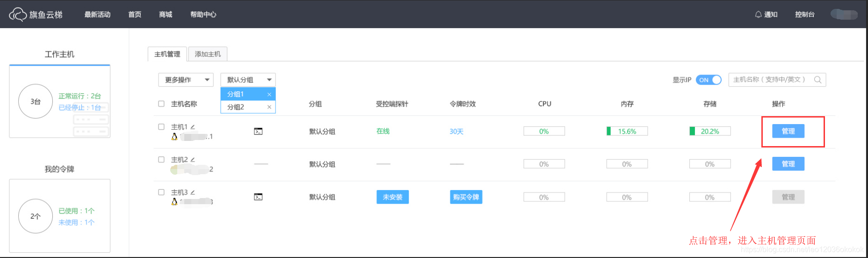Click 默认分组 cell of 主机2
This screenshot has height=258, width=868.
point(322,164)
